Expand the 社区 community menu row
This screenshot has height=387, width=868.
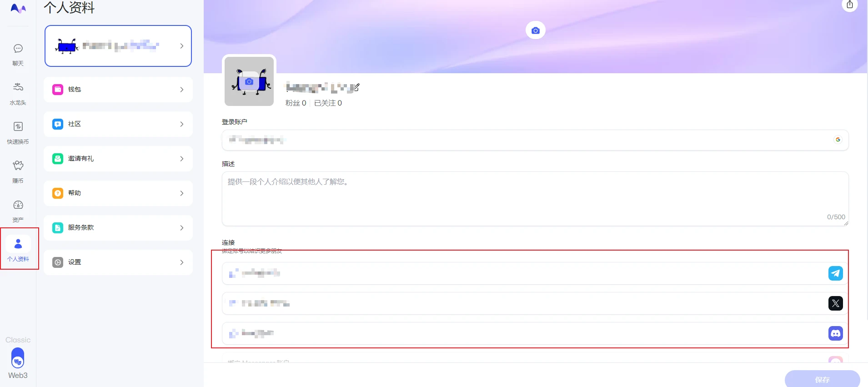pos(118,124)
